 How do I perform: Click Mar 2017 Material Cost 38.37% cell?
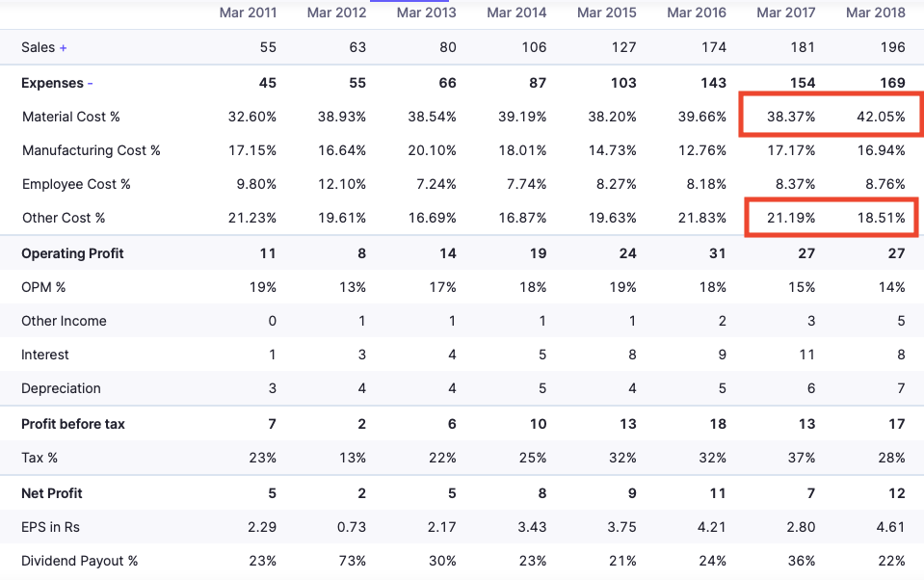pyautogui.click(x=791, y=117)
